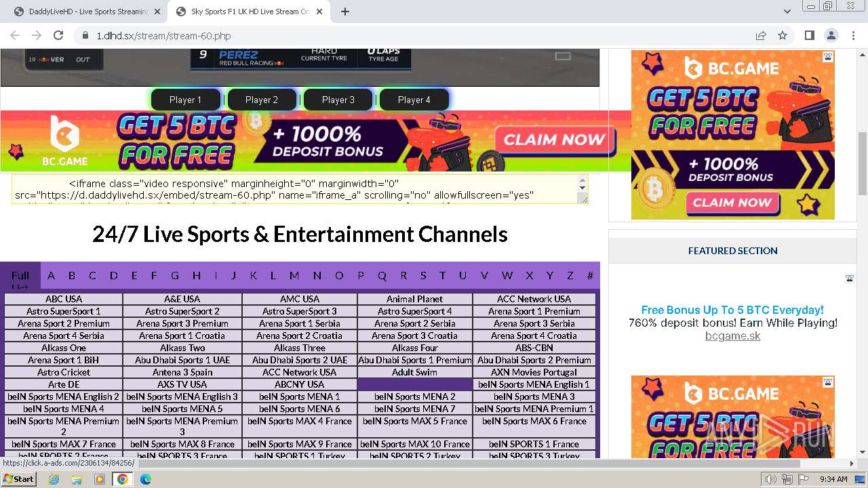Click CLAIM NOW in sidebar BC.GAME ad
The width and height of the screenshot is (868, 488).
tap(732, 202)
